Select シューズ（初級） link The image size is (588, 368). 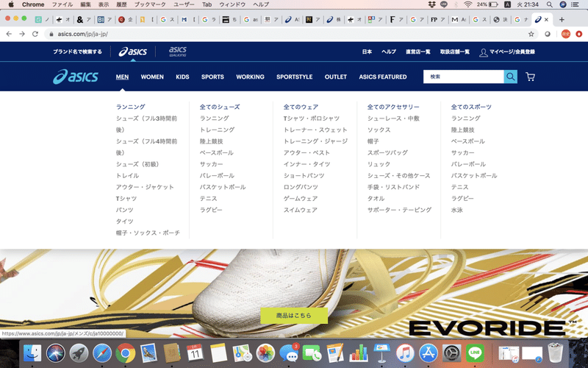tap(138, 164)
